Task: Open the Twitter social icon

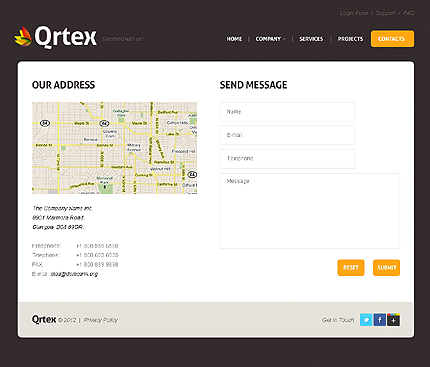Action: coord(366,320)
